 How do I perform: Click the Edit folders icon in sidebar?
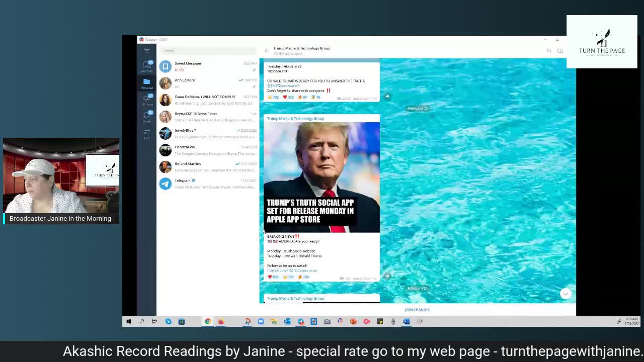coord(146,134)
